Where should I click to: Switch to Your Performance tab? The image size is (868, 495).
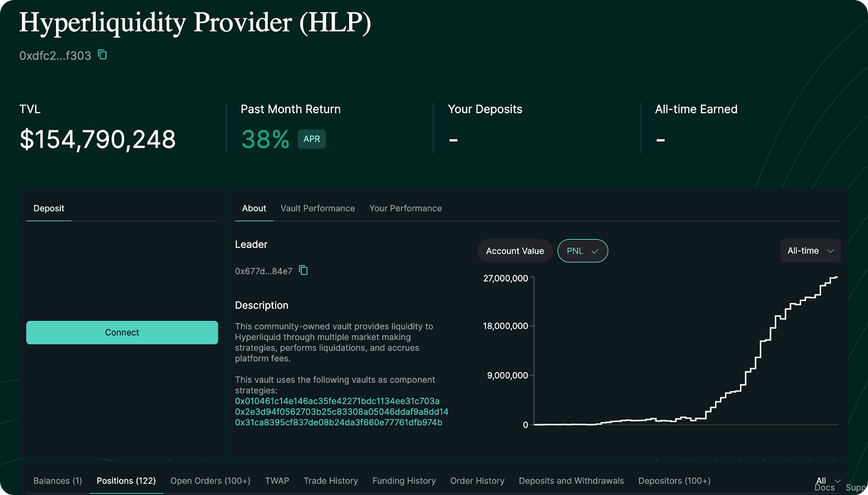coord(406,208)
